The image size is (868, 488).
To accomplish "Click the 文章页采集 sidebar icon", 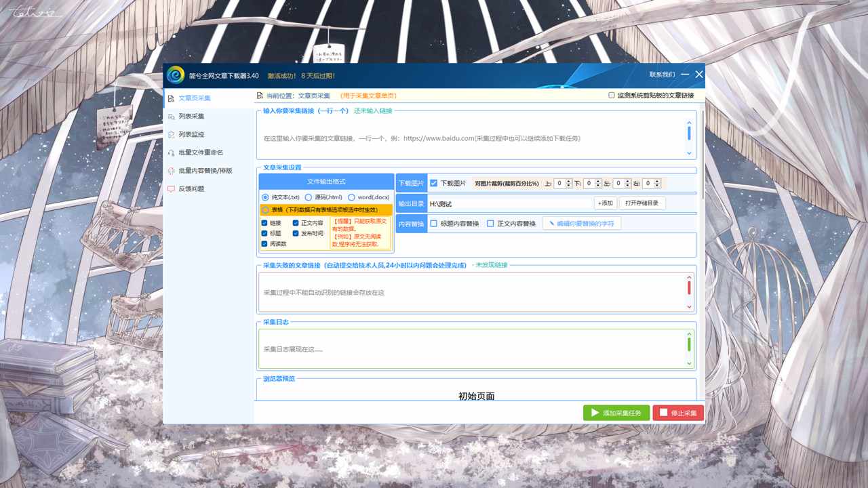I will tap(172, 98).
